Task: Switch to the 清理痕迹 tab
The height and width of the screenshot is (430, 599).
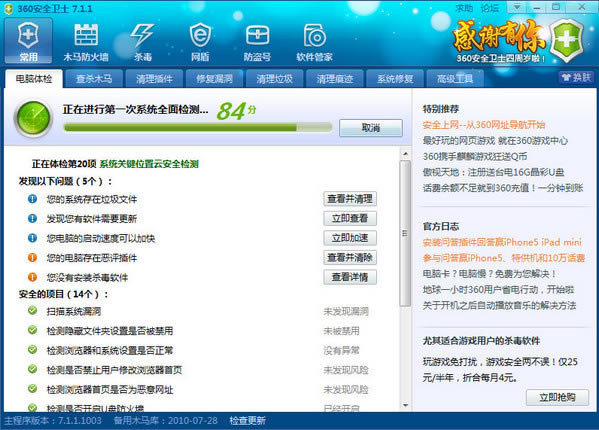Action: [x=335, y=79]
